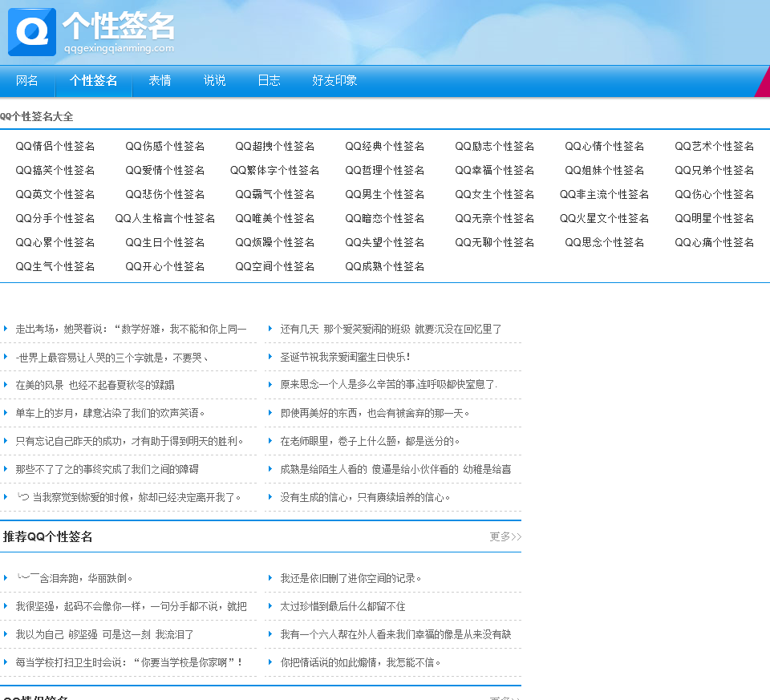This screenshot has height=700, width=770.
Task: Open QQ无奈个性签名 category
Action: (495, 218)
